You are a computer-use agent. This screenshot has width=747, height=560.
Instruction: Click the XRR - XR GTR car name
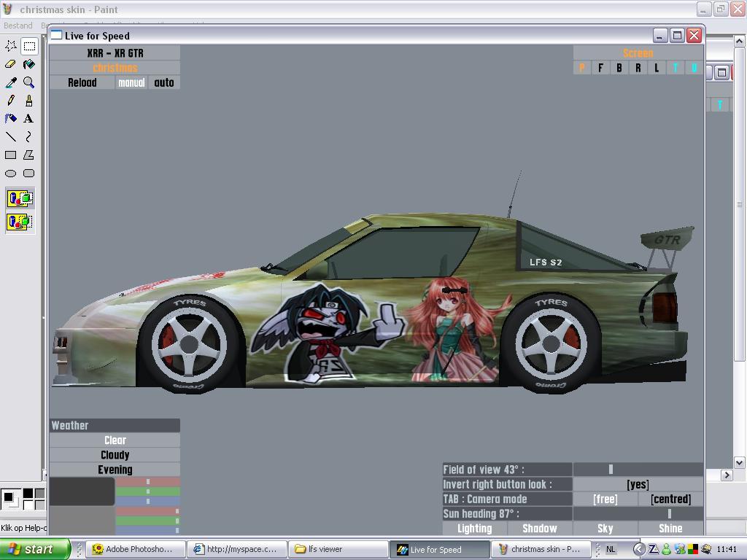(115, 52)
